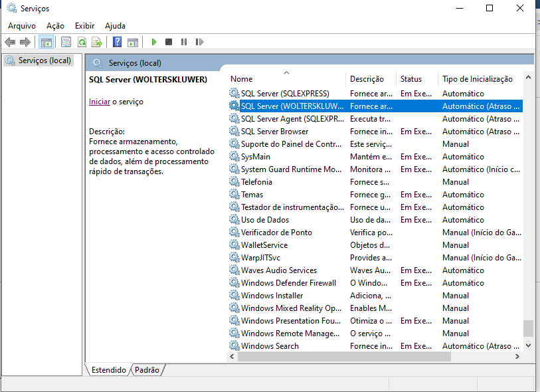Select the SQL Server Agent (SQLEXPR... service name
540x392 pixels.
292,119
